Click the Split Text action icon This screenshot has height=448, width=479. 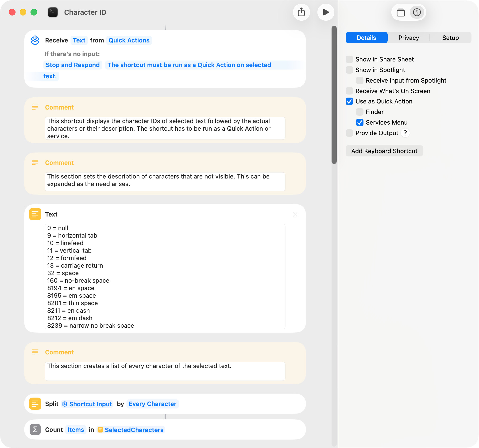35,404
